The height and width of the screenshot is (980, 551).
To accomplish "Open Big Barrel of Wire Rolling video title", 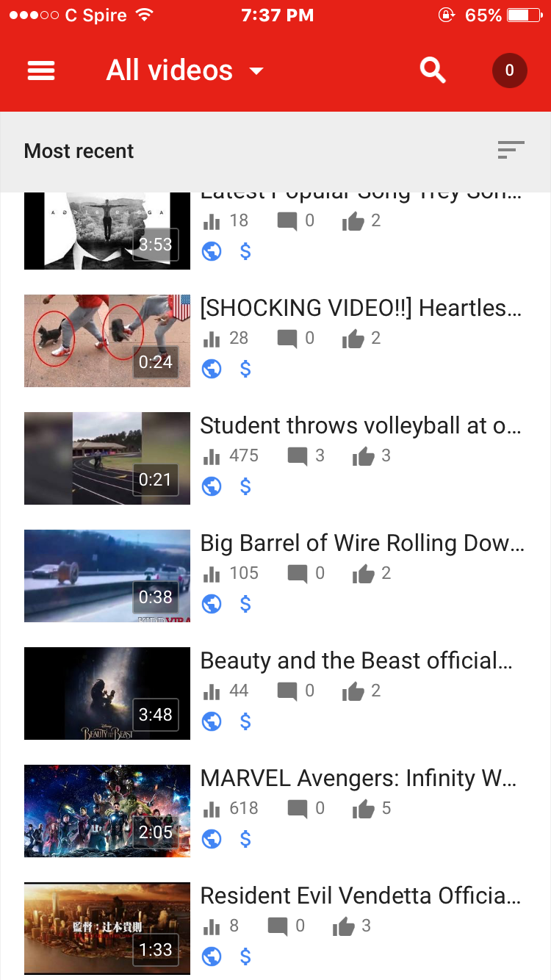I will (x=362, y=543).
